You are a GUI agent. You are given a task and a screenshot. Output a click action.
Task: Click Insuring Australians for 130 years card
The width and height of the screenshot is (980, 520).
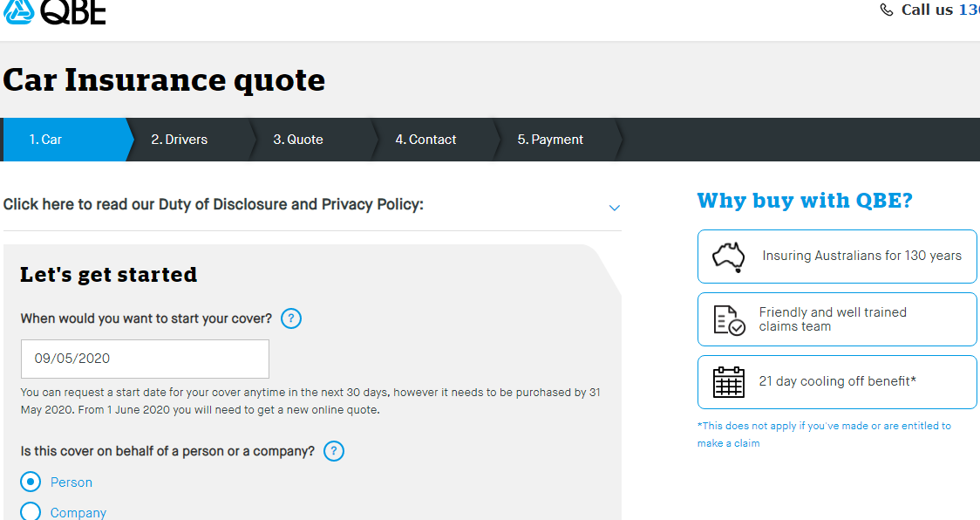[x=837, y=257]
